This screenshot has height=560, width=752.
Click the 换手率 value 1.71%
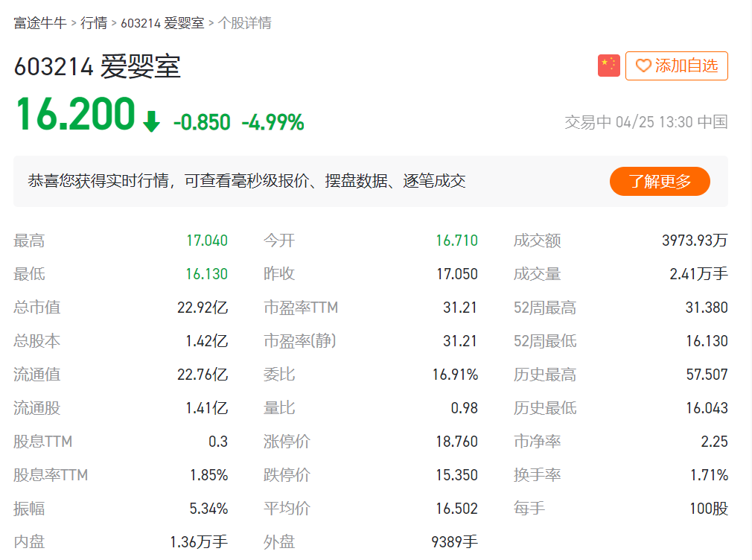click(x=709, y=475)
